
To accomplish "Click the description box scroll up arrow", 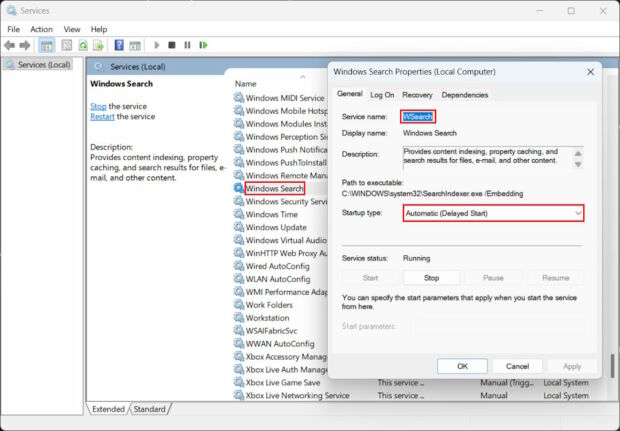I will click(578, 153).
